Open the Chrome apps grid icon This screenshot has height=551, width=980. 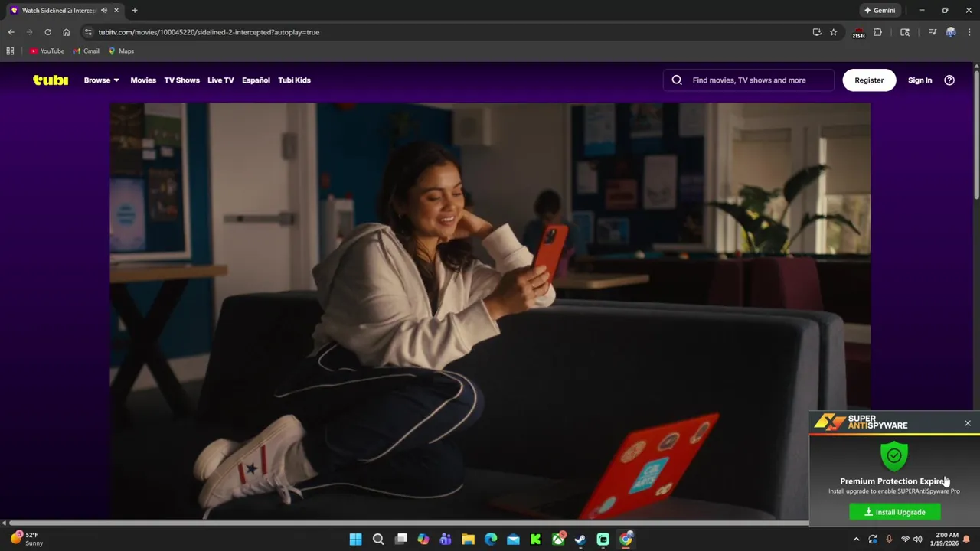pos(10,51)
